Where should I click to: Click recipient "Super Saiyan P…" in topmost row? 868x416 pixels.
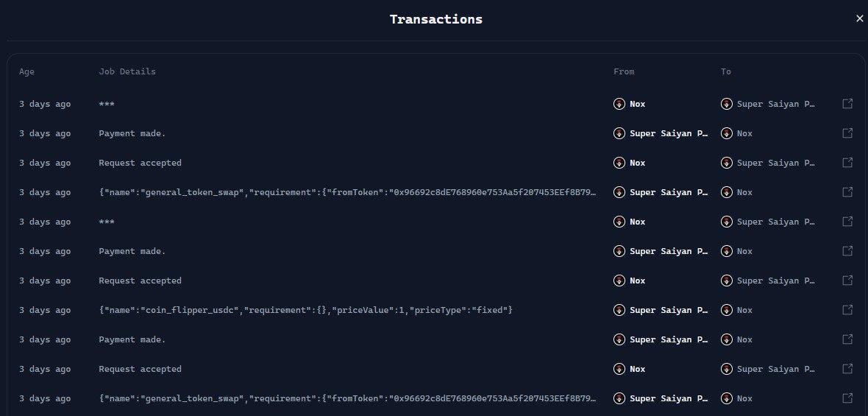775,104
